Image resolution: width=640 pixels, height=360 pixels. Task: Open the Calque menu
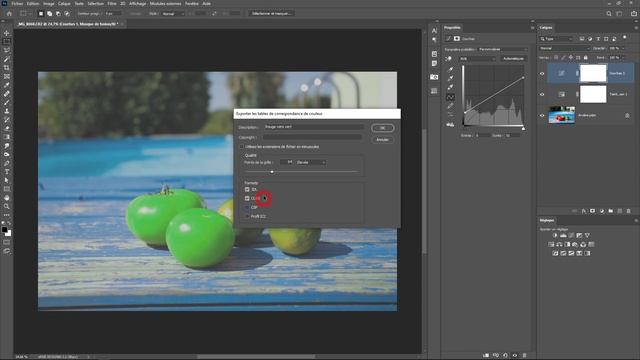pos(64,3)
